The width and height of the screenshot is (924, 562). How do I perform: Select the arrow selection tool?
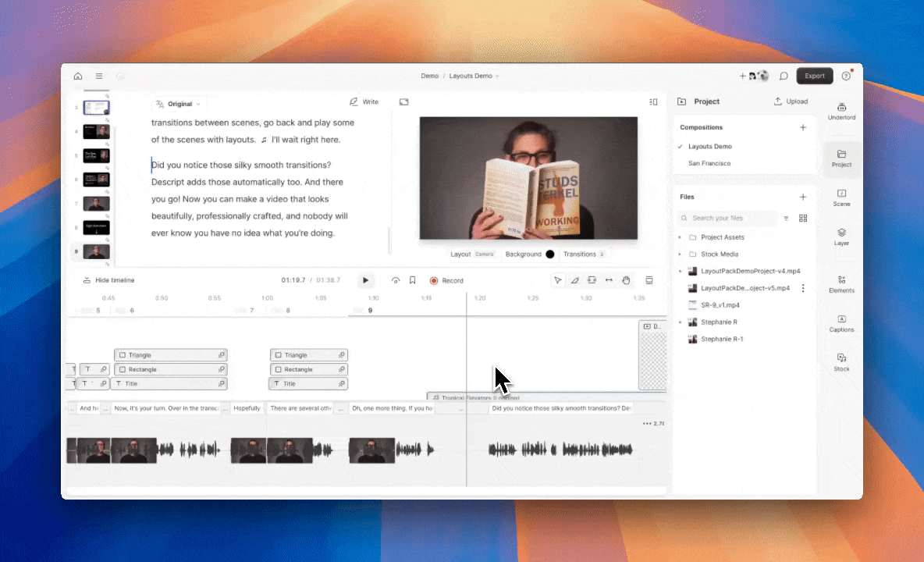[x=557, y=280]
